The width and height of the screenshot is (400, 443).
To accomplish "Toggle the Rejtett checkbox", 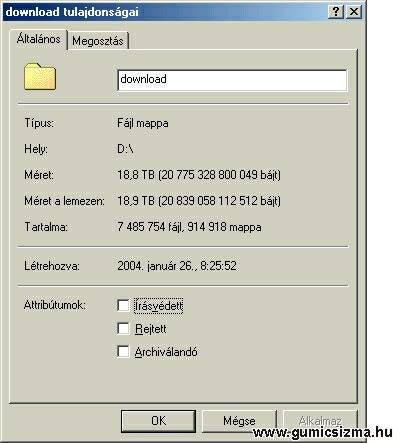I will (x=123, y=328).
